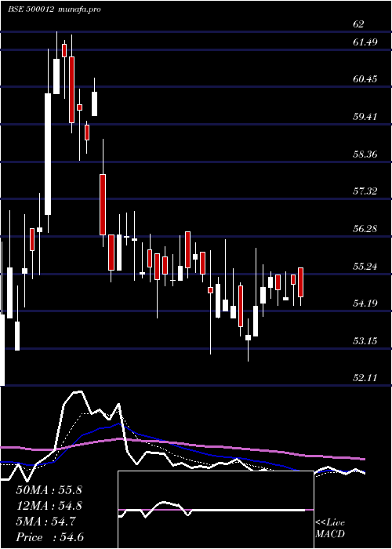
Task: Select the 56.28 price level label
Action: coord(365,229)
